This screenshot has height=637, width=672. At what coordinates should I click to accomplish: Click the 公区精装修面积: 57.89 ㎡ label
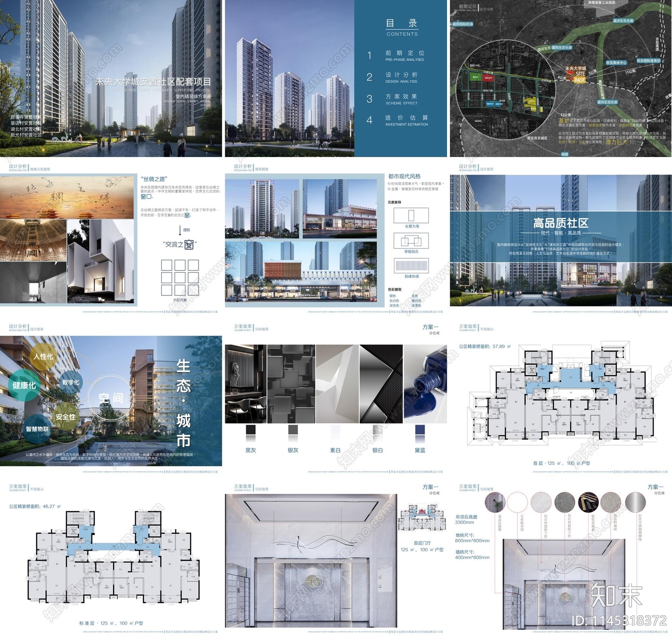pyautogui.click(x=485, y=346)
